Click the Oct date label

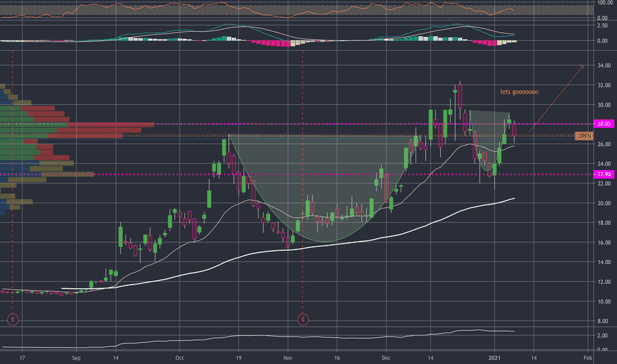click(x=179, y=357)
